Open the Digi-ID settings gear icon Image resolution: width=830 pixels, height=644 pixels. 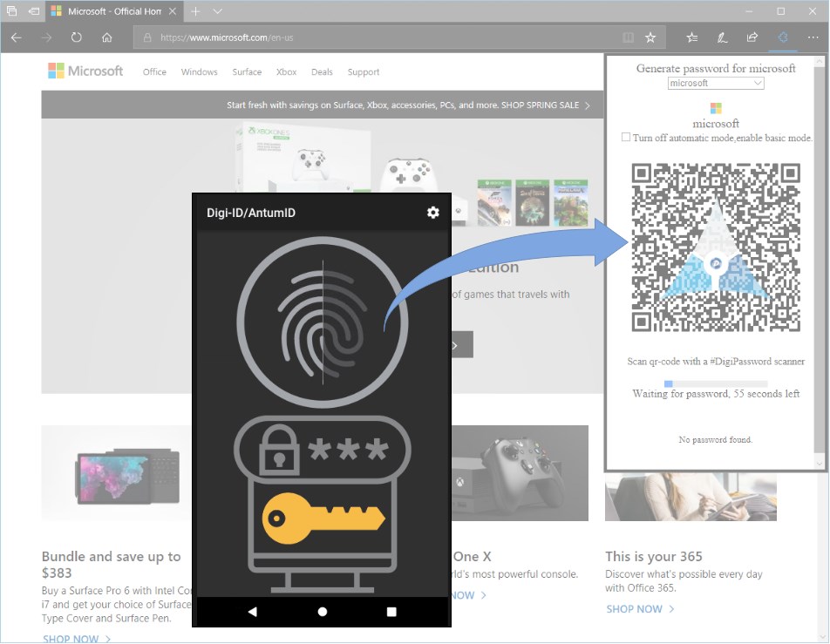[x=433, y=212]
